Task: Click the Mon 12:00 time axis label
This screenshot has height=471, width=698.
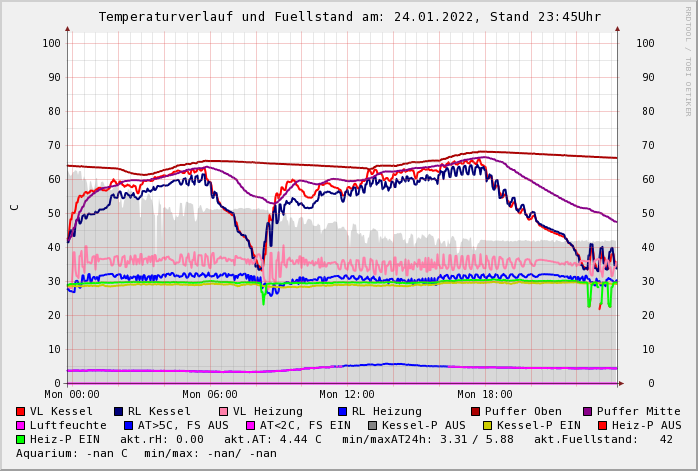Action: (x=347, y=395)
